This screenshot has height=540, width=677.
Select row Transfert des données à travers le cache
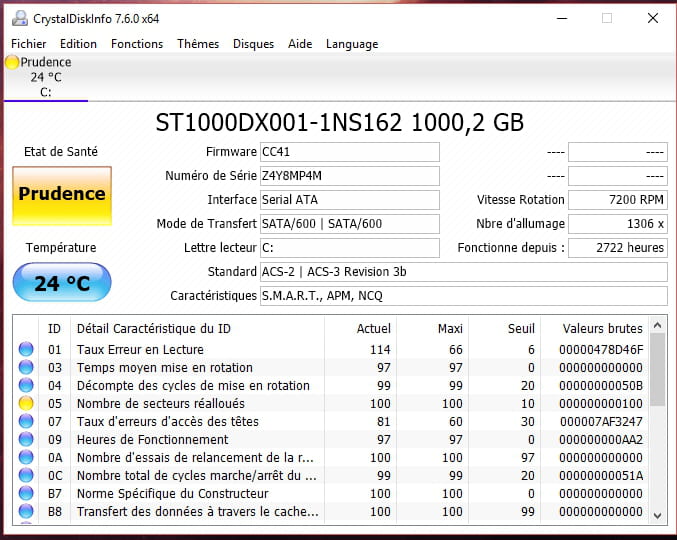(331, 512)
